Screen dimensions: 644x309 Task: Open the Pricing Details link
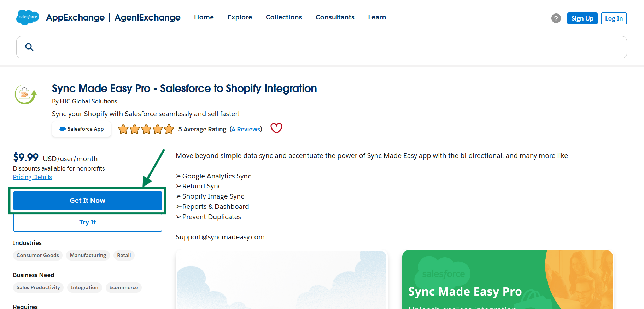(x=32, y=177)
